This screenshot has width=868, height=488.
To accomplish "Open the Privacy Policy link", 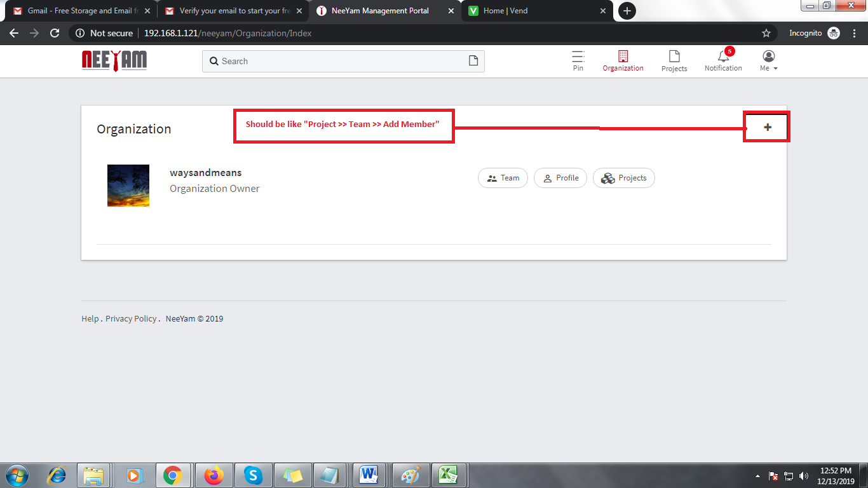I will click(x=131, y=319).
